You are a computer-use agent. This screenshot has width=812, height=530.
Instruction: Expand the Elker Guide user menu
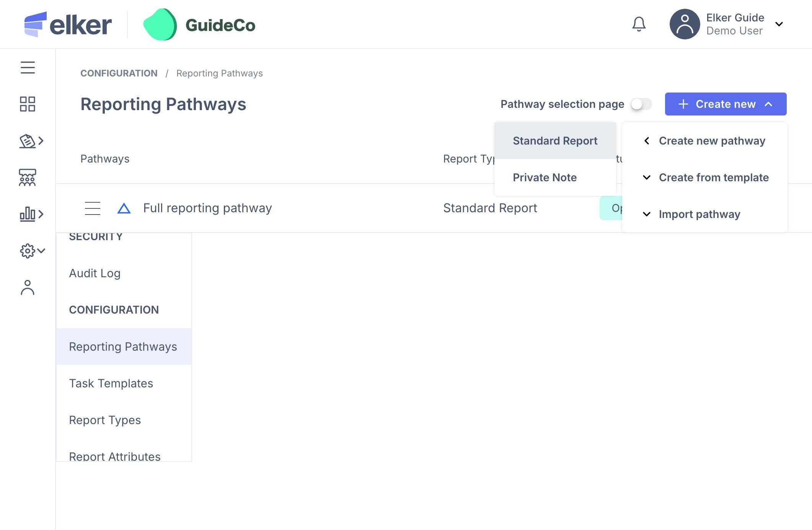[x=779, y=24]
